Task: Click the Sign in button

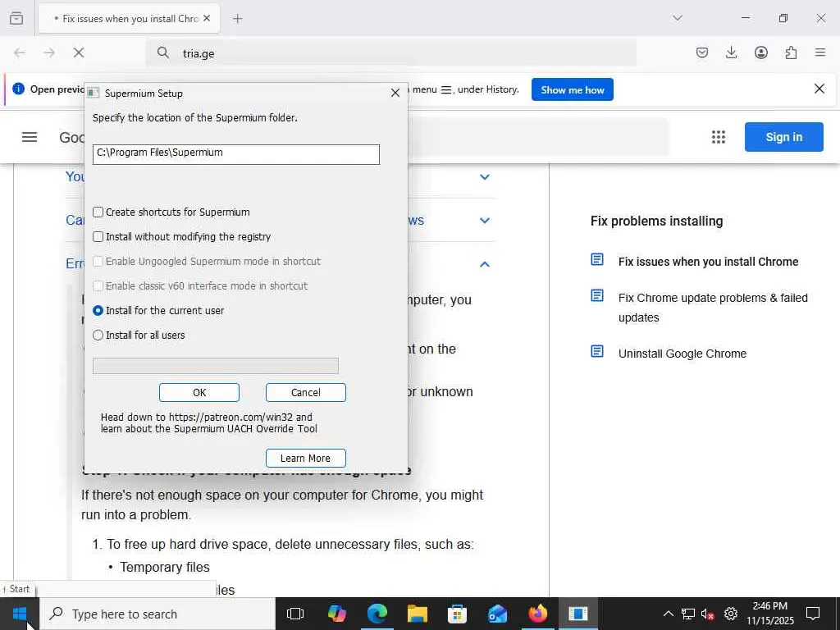Action: click(783, 137)
